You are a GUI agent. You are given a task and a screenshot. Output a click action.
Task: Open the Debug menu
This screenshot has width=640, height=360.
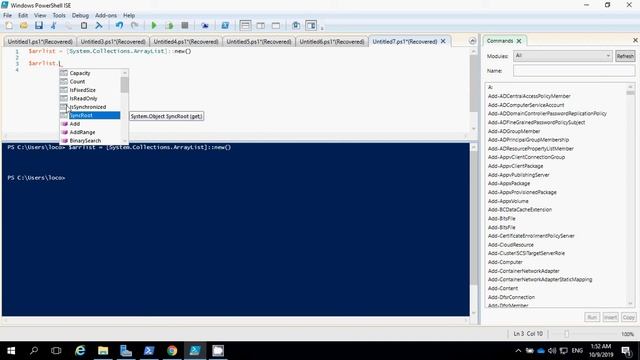click(80, 16)
